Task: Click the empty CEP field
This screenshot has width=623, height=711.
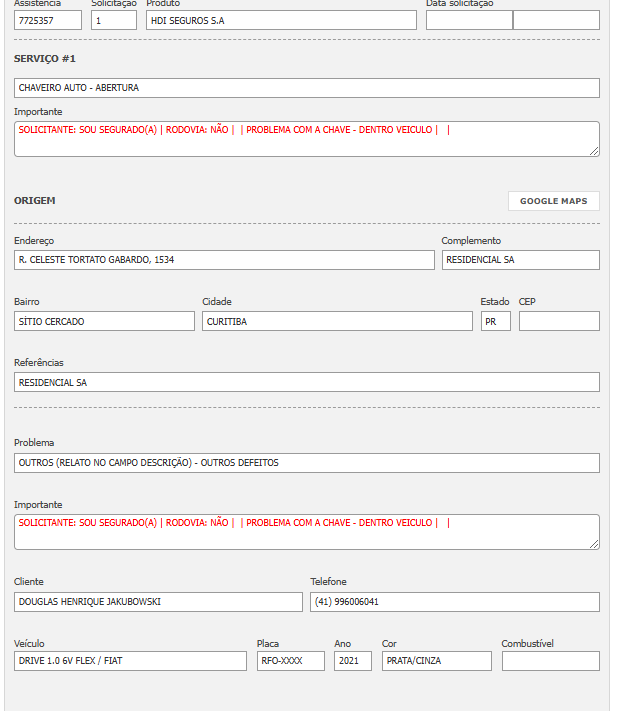Action: 559,321
